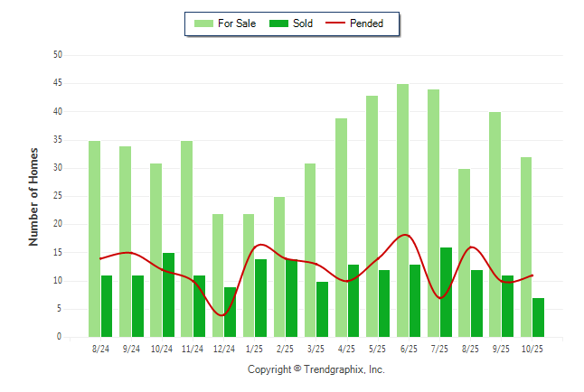Click the 1/25 x-axis label
The height and width of the screenshot is (392, 584).
[x=256, y=349]
